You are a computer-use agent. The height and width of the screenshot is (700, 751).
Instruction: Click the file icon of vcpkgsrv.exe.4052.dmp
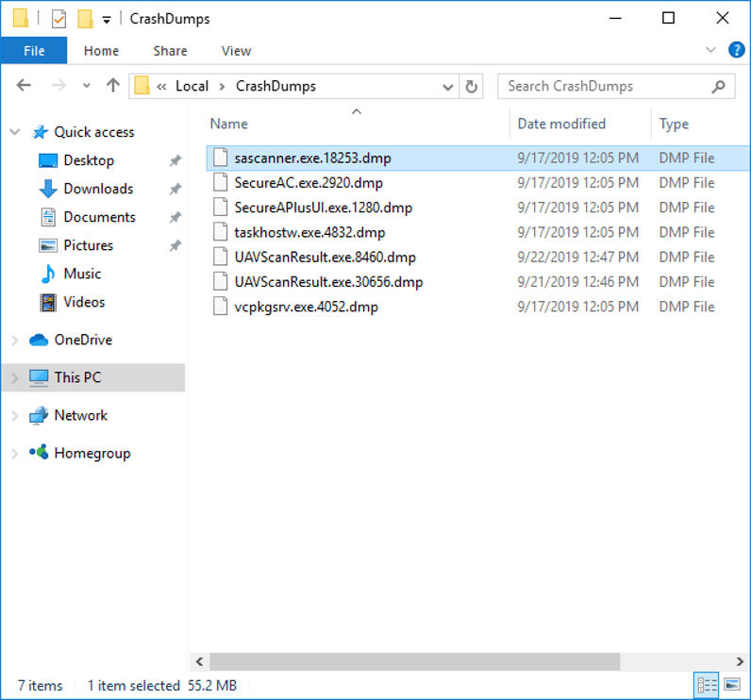click(x=221, y=307)
